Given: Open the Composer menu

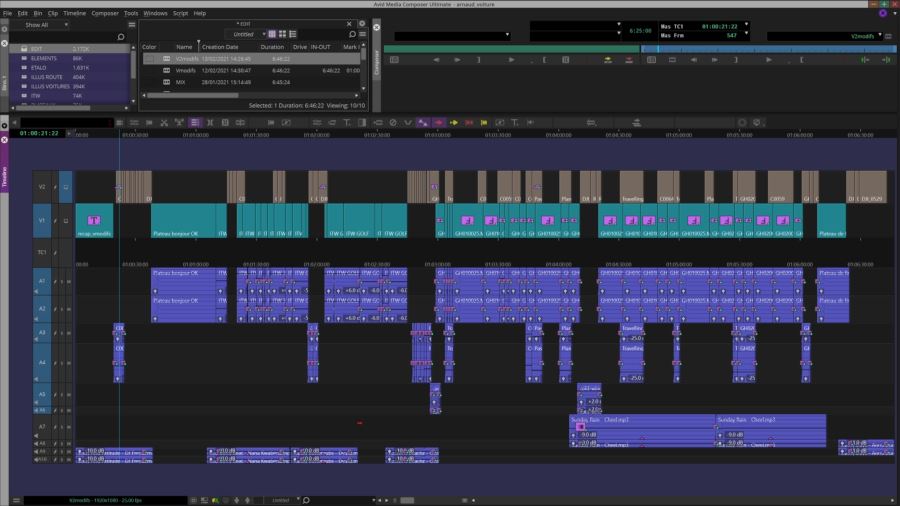Looking at the screenshot, I should (104, 13).
